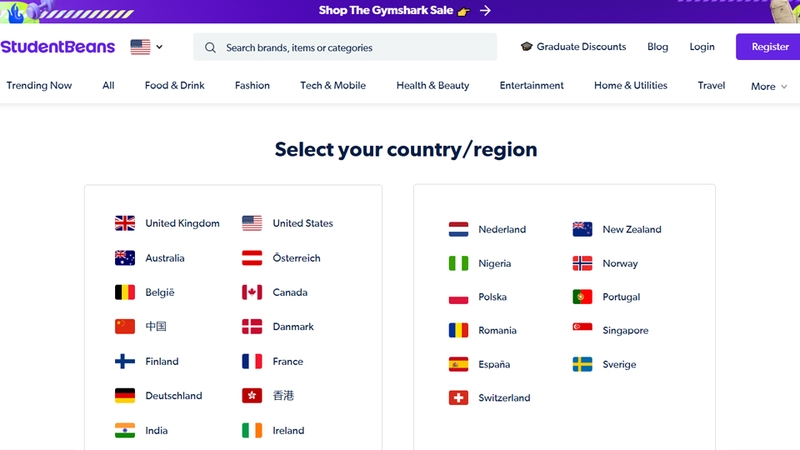Click the Deutschland flag icon
The width and height of the screenshot is (800, 450).
click(125, 395)
